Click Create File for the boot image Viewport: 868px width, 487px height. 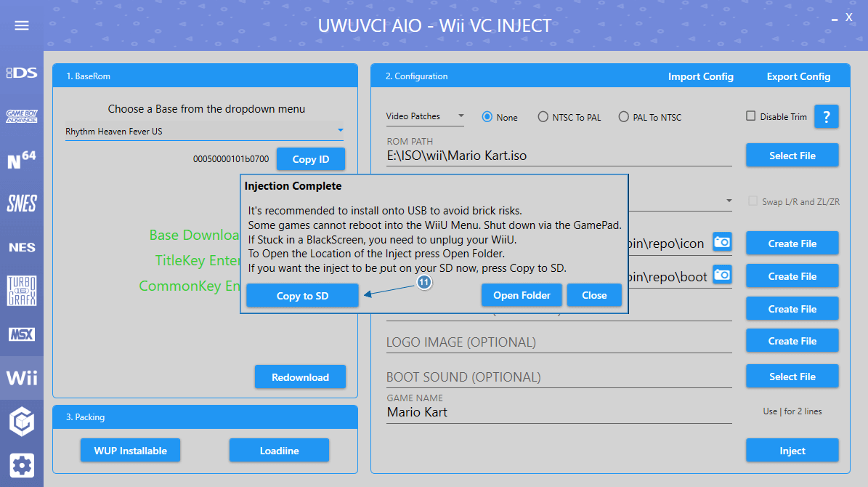click(x=792, y=276)
